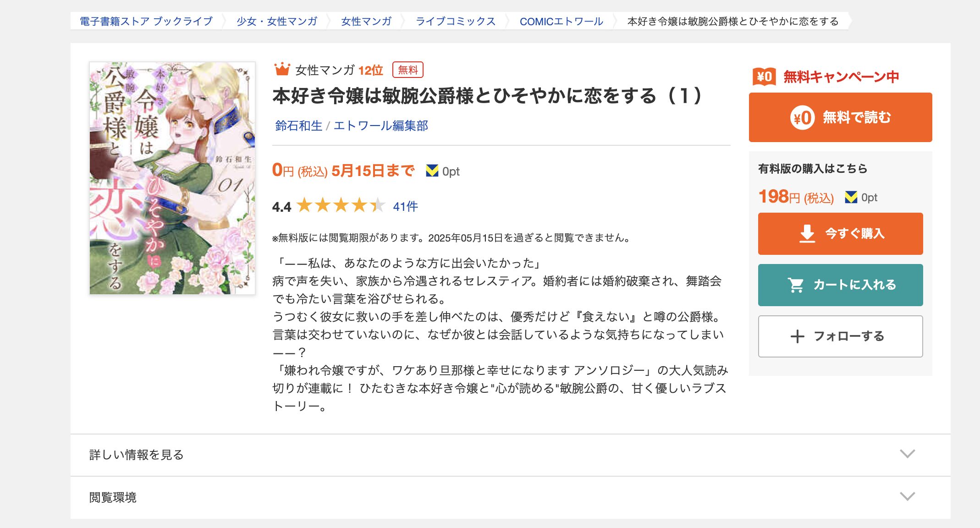
Task: Click the plus icon beside フォローする
Action: pyautogui.click(x=798, y=336)
